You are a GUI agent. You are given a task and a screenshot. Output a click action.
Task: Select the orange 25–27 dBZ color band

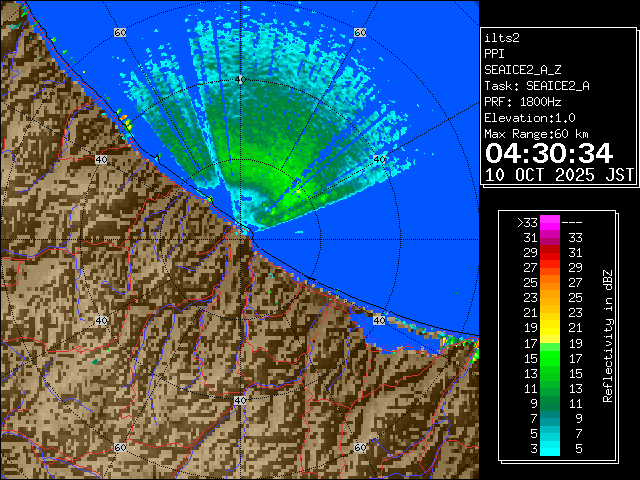coord(550,283)
